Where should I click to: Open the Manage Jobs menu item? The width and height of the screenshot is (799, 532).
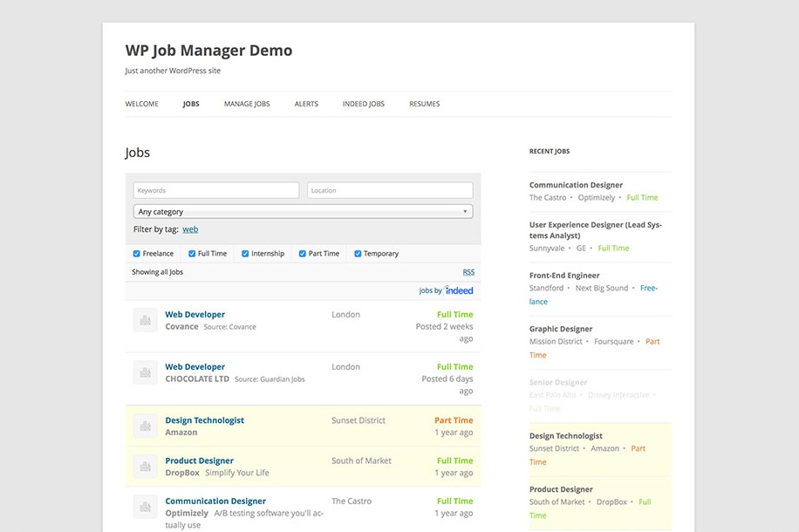click(x=247, y=104)
